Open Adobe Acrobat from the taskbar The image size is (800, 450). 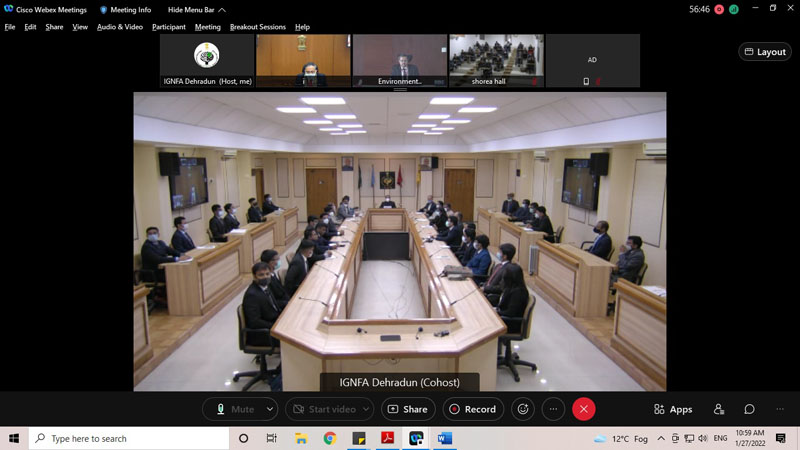click(387, 438)
